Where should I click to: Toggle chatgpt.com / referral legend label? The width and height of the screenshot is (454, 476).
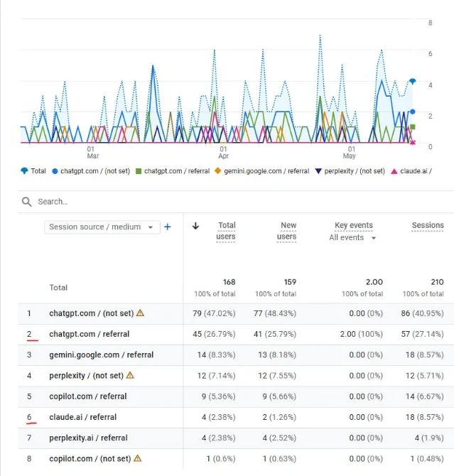click(x=177, y=171)
